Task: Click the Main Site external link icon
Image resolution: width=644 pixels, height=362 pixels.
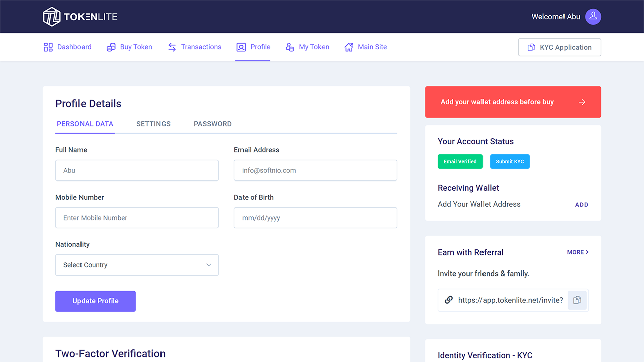Action: pos(348,47)
